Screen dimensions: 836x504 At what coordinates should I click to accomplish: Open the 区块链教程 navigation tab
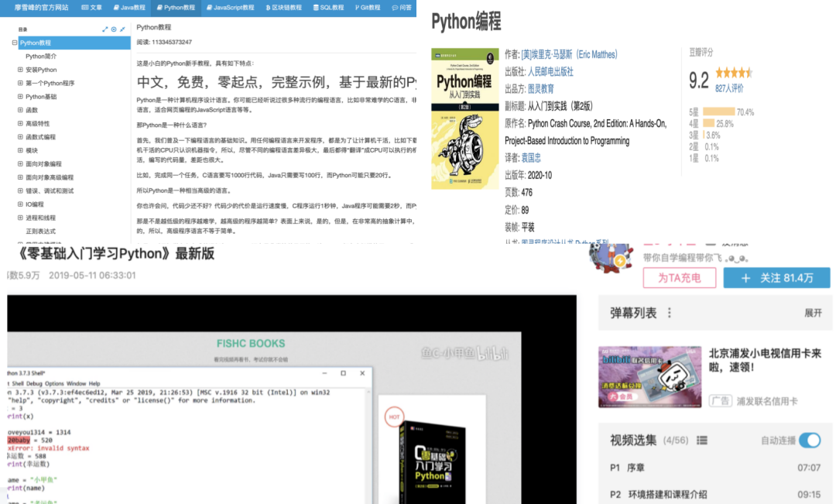click(x=283, y=8)
